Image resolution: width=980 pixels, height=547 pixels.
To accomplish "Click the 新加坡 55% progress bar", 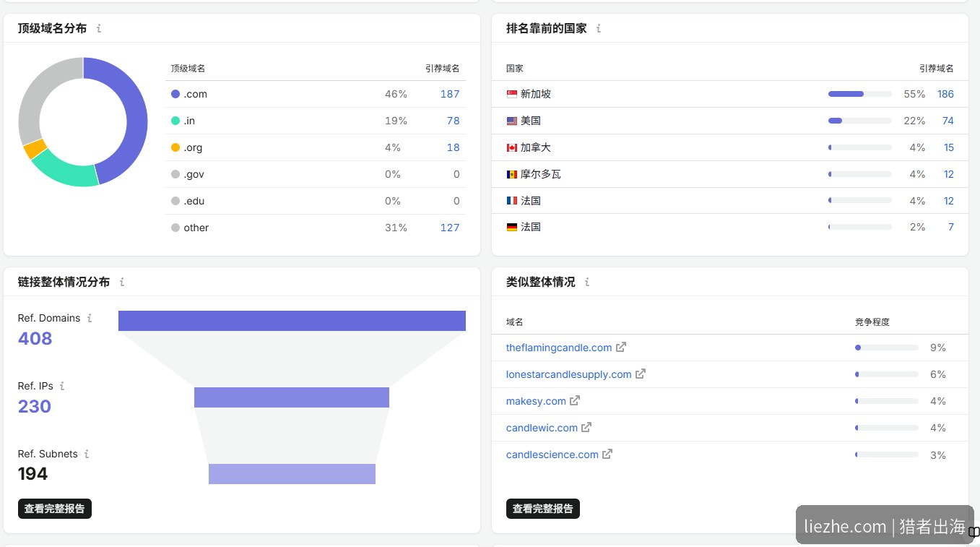I will 860,94.
